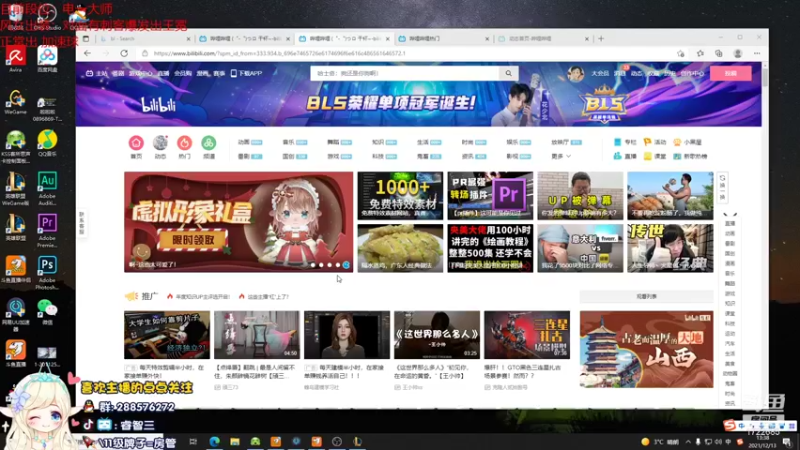Image resolution: width=800 pixels, height=450 pixels.
Task: Open the Pr 转场插件 video thumbnail
Action: [490, 196]
